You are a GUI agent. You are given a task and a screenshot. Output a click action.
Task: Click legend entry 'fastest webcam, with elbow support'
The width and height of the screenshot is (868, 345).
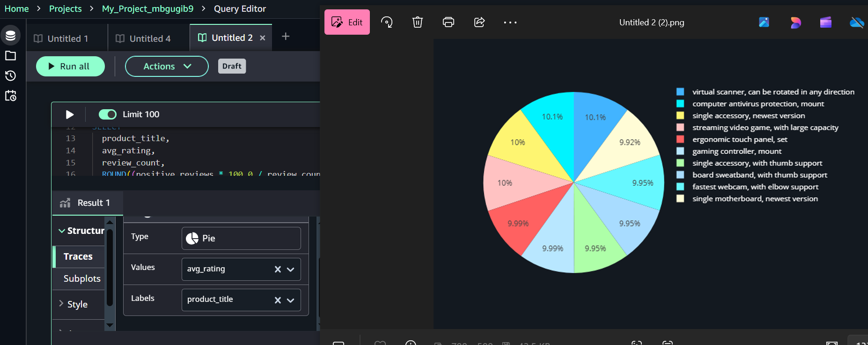point(755,187)
